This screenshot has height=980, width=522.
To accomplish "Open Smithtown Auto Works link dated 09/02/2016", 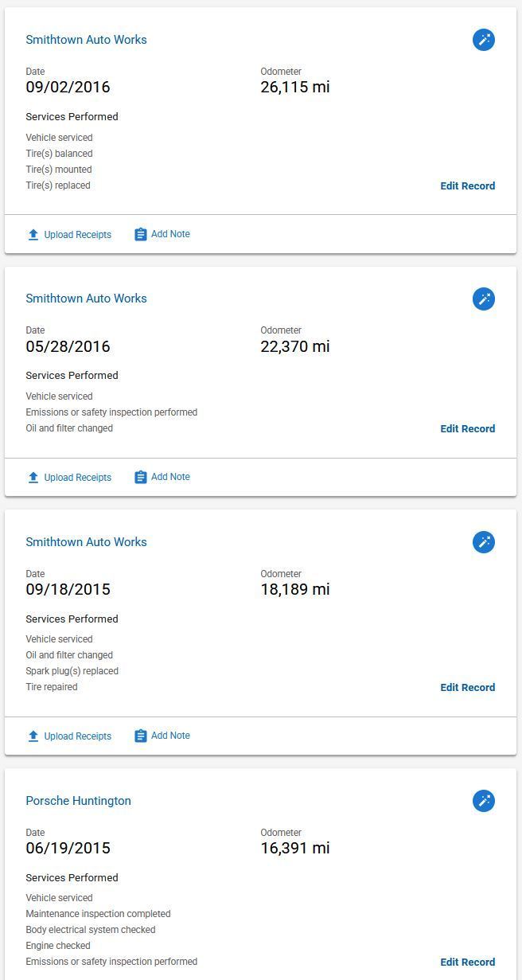I will click(86, 40).
